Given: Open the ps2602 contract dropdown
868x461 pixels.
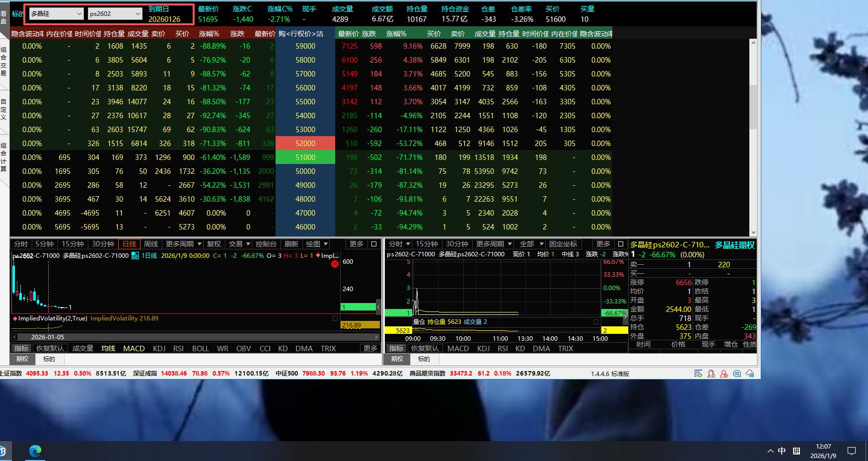Looking at the screenshot, I should [115, 14].
